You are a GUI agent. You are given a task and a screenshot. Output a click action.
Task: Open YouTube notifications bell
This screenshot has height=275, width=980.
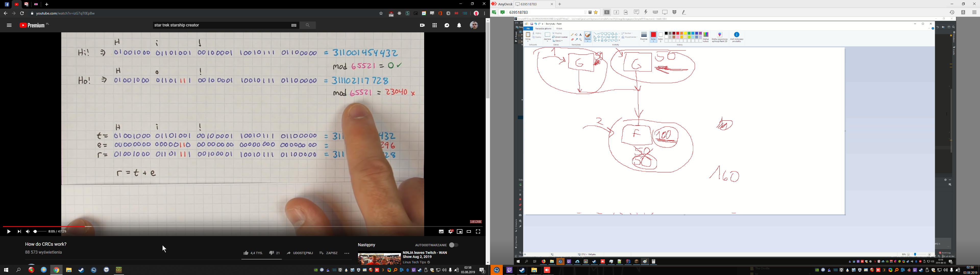click(x=459, y=25)
